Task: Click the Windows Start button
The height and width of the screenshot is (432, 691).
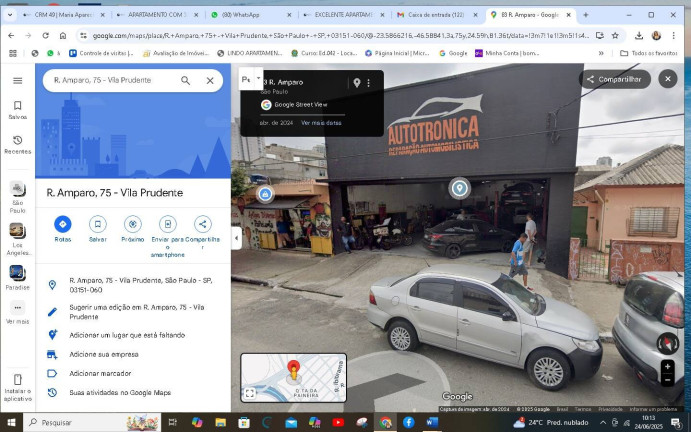Action: point(11,423)
